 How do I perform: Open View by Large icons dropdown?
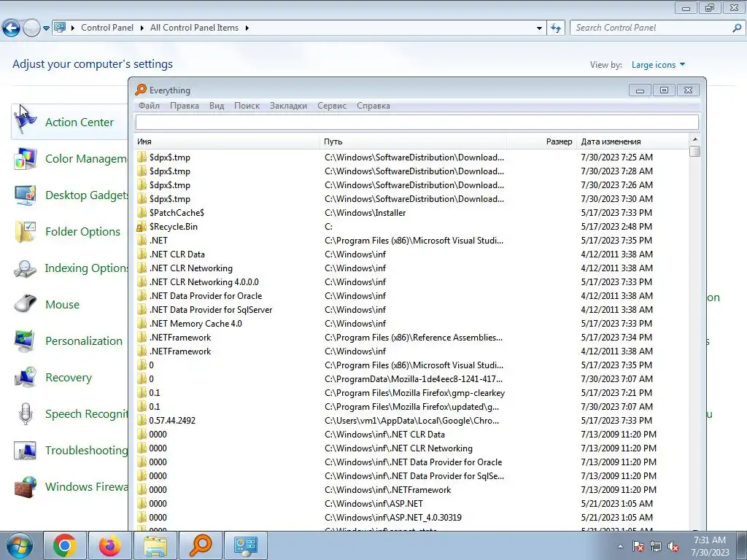pos(658,65)
